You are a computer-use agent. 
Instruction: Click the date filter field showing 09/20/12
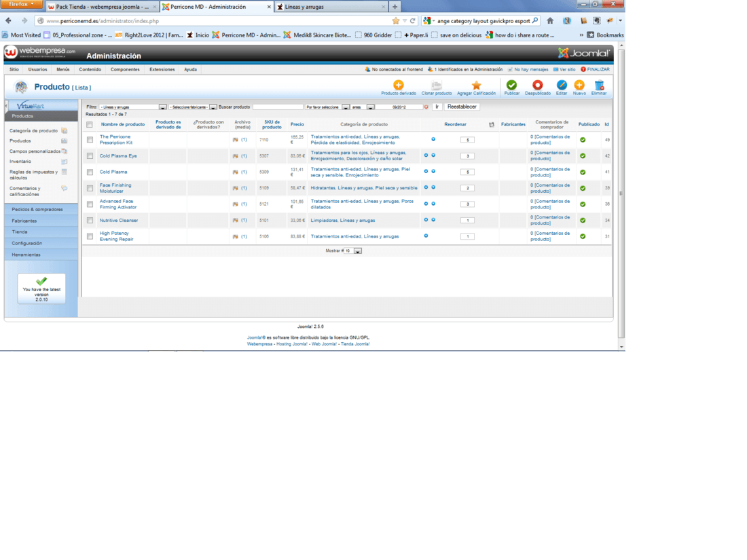(x=399, y=107)
